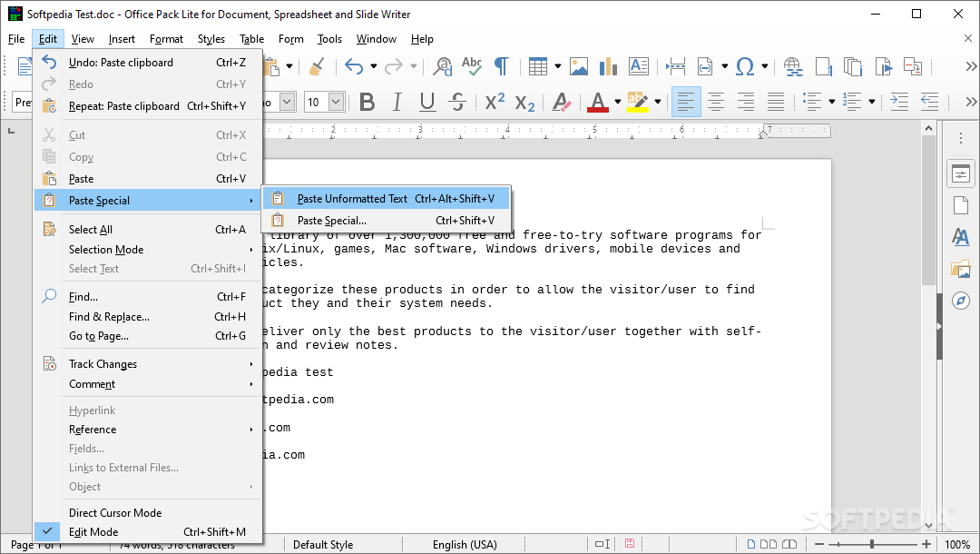
Task: Toggle formatting marks pilcrow icon
Action: click(501, 66)
